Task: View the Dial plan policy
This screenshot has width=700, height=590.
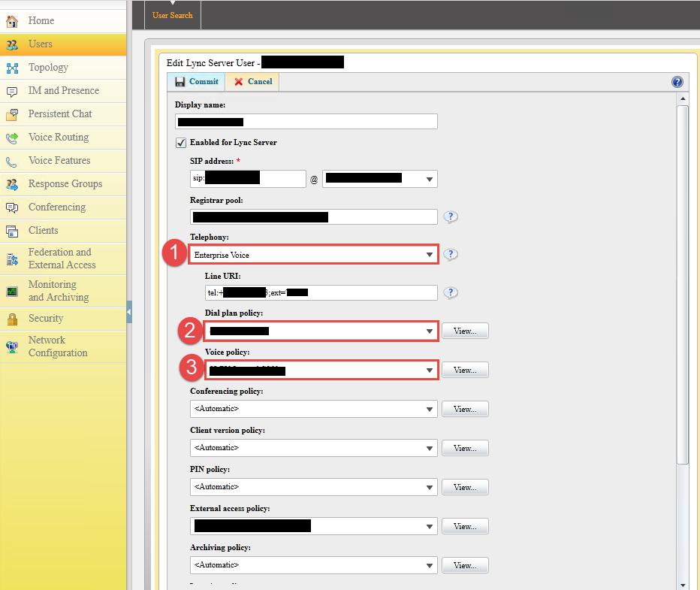Action: click(465, 331)
